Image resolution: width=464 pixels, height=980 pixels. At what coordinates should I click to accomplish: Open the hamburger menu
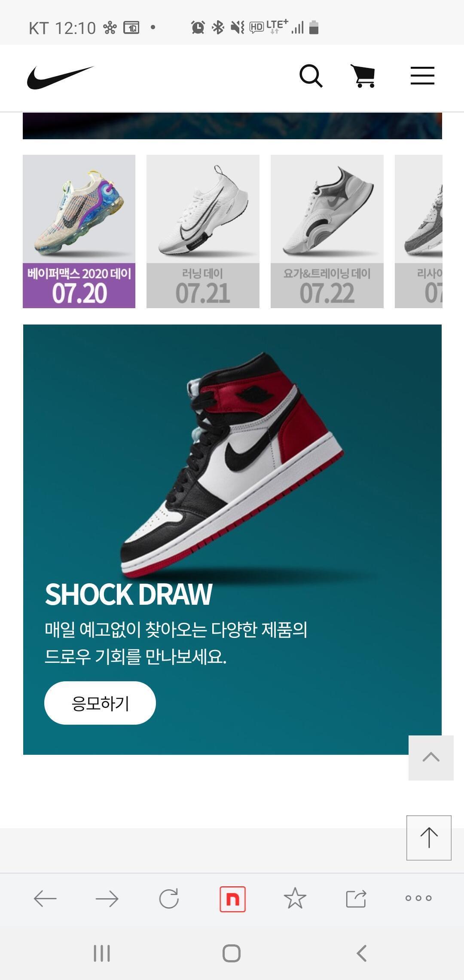pyautogui.click(x=422, y=76)
